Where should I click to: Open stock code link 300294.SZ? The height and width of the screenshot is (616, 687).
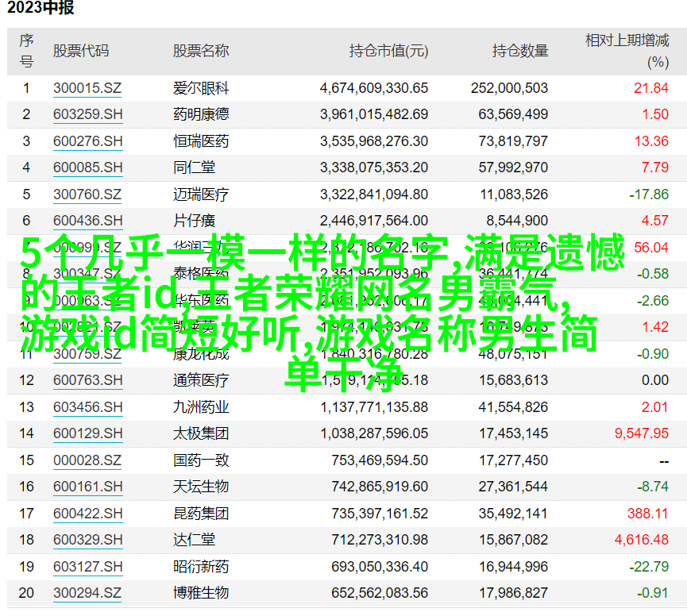(x=87, y=593)
